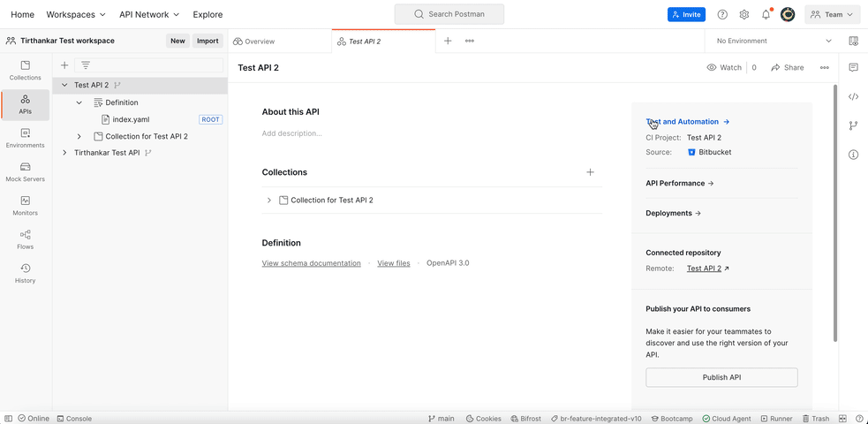The image size is (868, 424).
Task: Go to Home in the top menu
Action: pyautogui.click(x=22, y=15)
